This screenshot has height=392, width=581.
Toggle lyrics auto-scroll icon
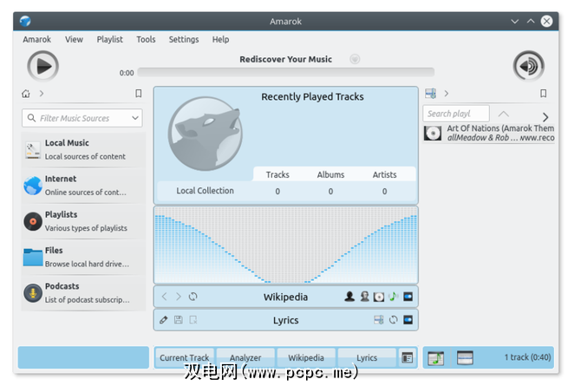(x=379, y=320)
